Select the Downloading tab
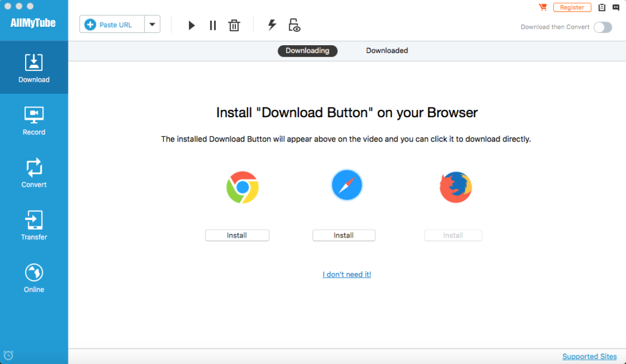Screen dimensions: 626x364 pos(307,51)
